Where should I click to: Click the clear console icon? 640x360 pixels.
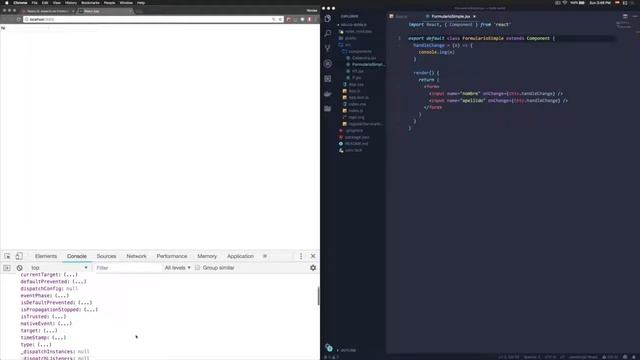19,268
